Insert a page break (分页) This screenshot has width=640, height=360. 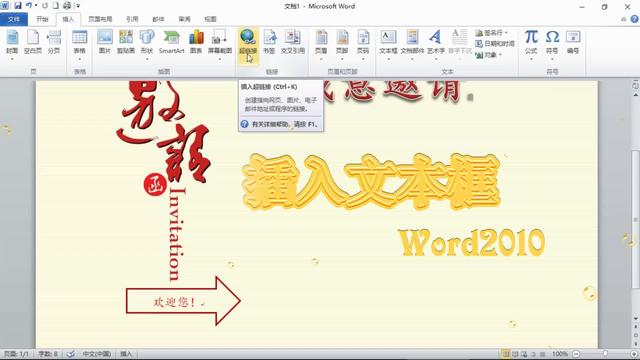54,42
